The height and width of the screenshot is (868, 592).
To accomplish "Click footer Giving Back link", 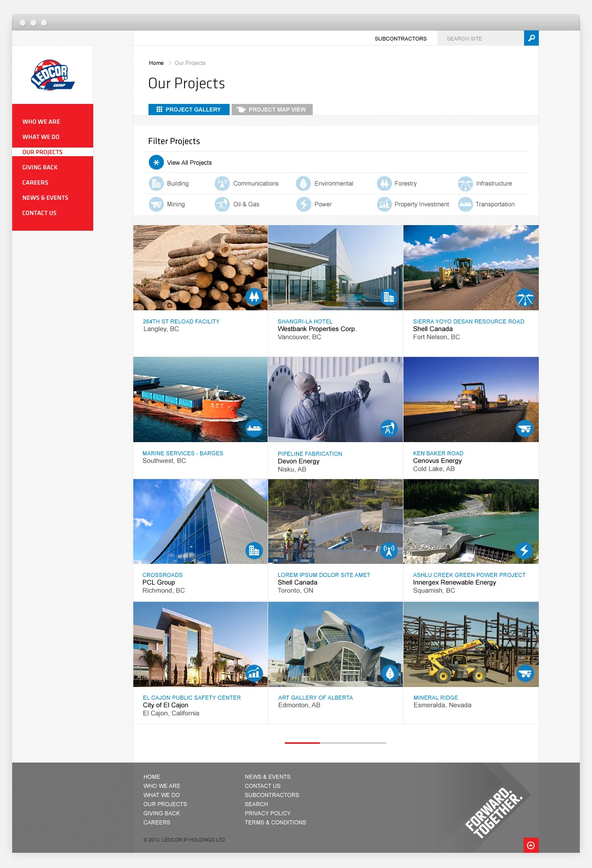I will (x=161, y=813).
